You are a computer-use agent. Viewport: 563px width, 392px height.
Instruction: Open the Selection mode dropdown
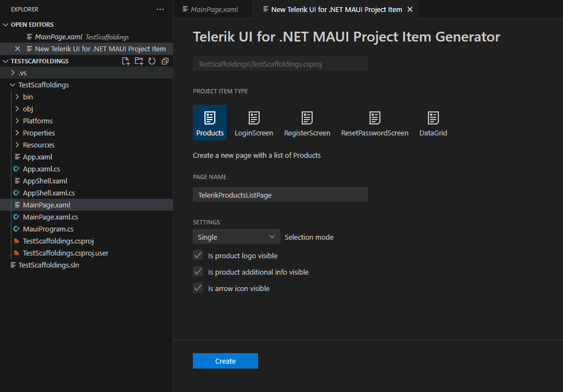coord(236,237)
